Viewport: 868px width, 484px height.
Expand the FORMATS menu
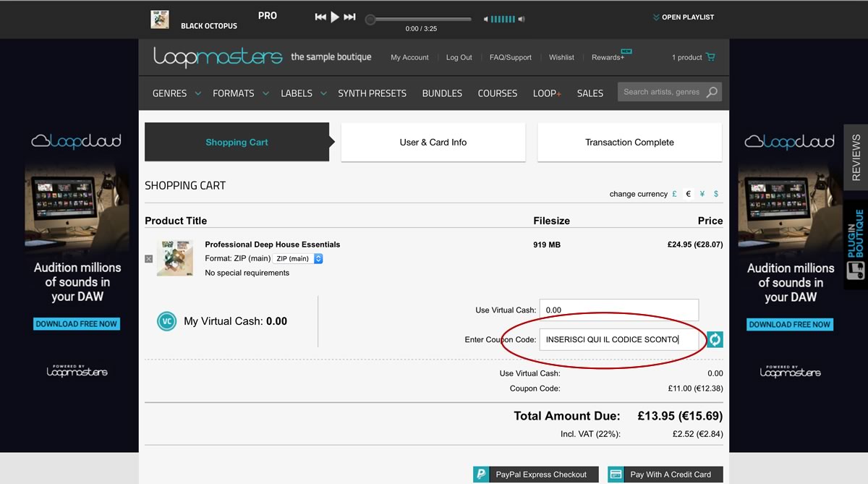(240, 93)
